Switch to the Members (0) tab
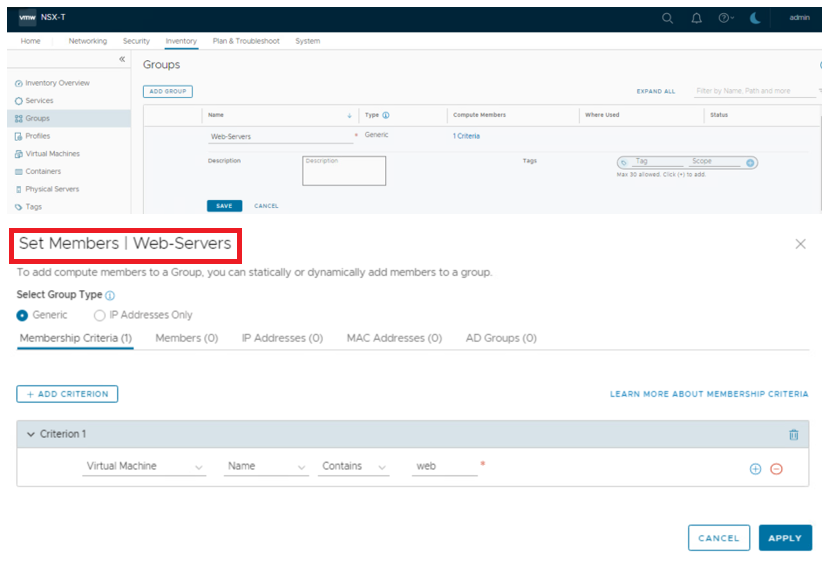Screen dimensions: 822x565 186,339
